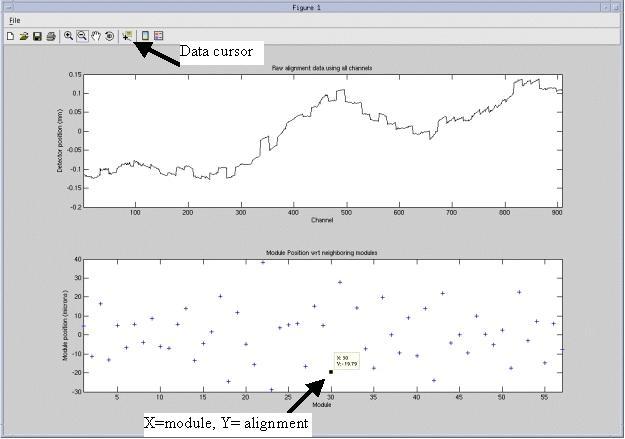625x439 pixels.
Task: Open the File menu
Action: click(x=15, y=20)
